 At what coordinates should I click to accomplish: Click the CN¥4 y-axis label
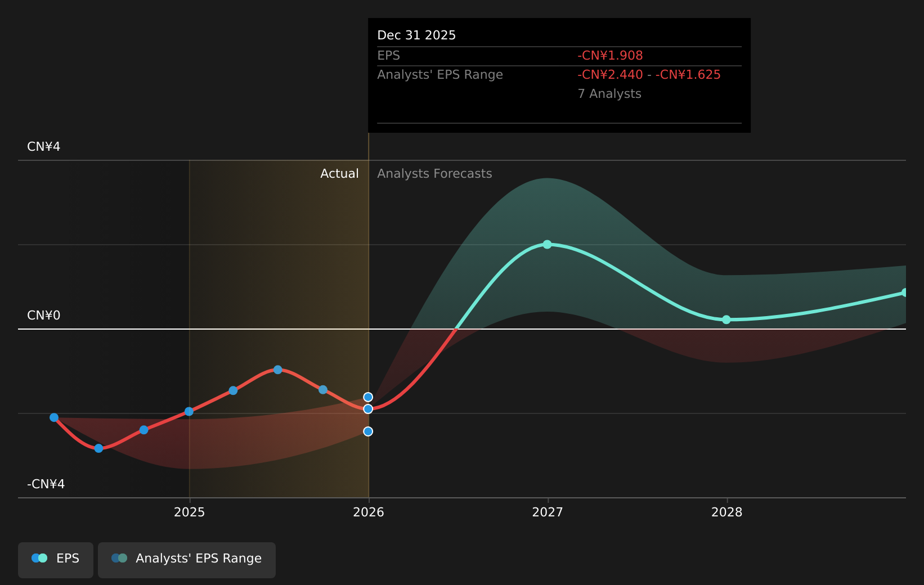coord(44,147)
